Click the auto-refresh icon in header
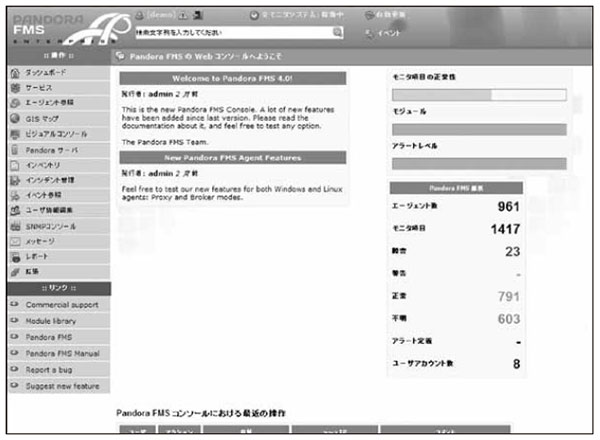This screenshot has width=600, height=440. 369,15
